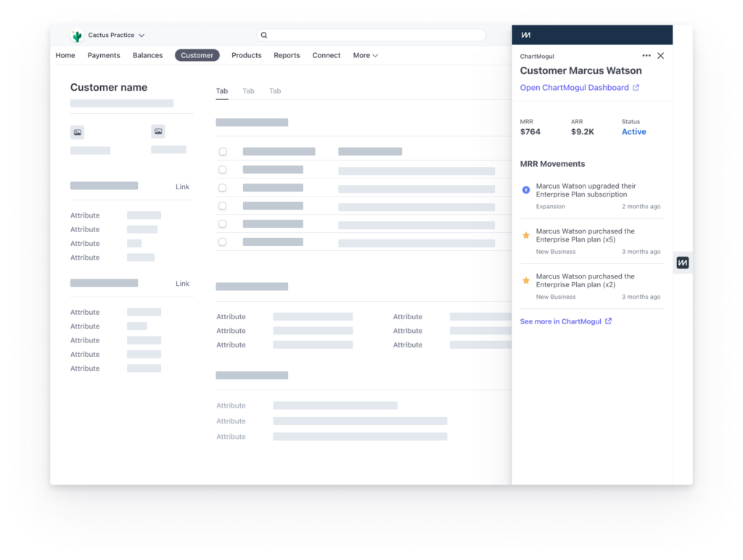Open the Payments section
This screenshot has height=560, width=743.
click(x=104, y=55)
